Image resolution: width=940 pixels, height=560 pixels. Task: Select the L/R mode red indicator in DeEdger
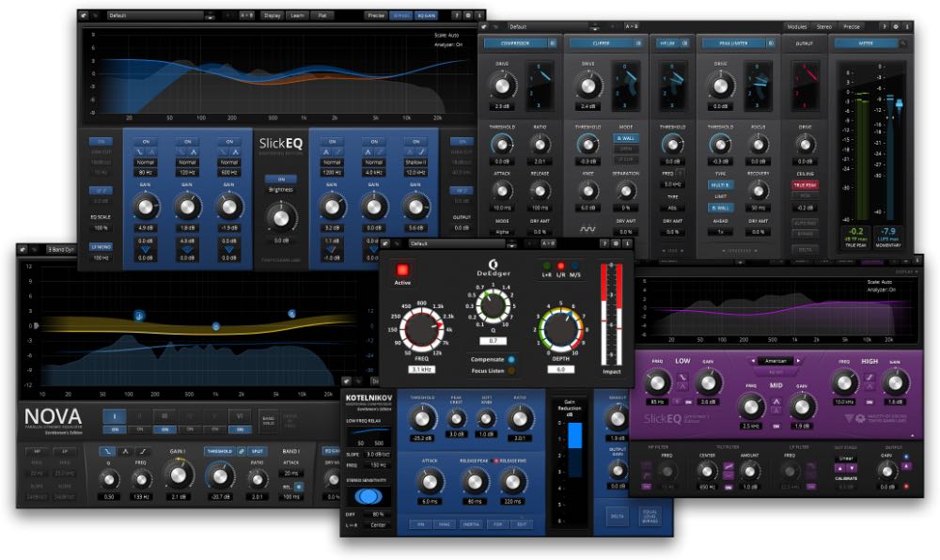click(558, 268)
